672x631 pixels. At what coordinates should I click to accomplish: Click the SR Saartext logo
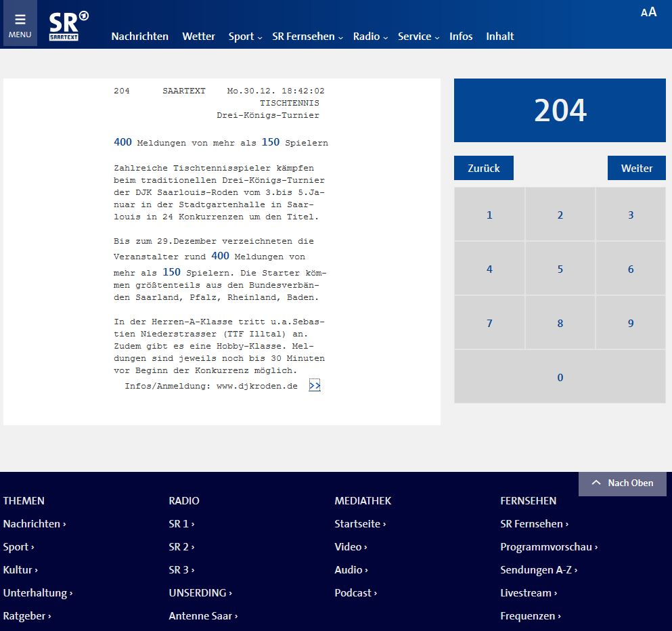[x=68, y=27]
